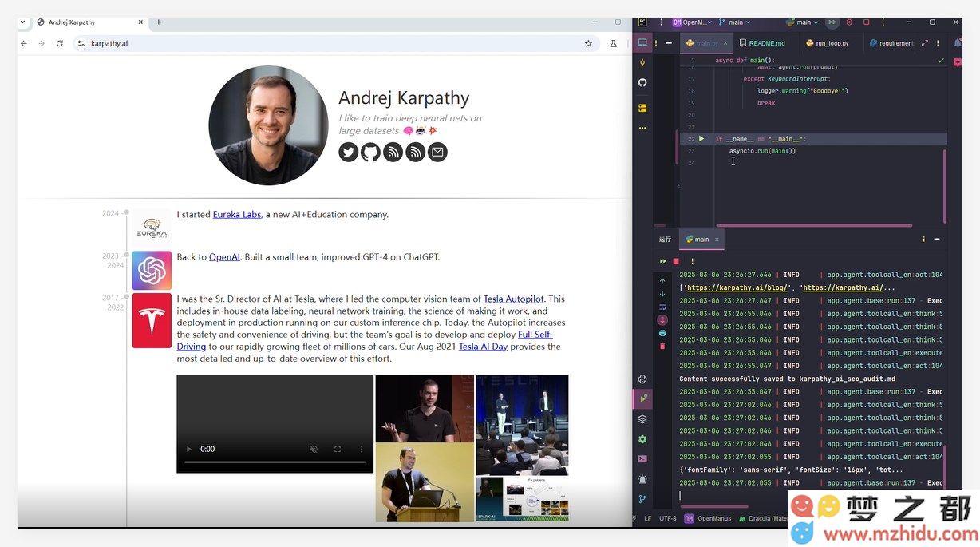
Task: Expand the main branch dropdown
Action: click(733, 22)
